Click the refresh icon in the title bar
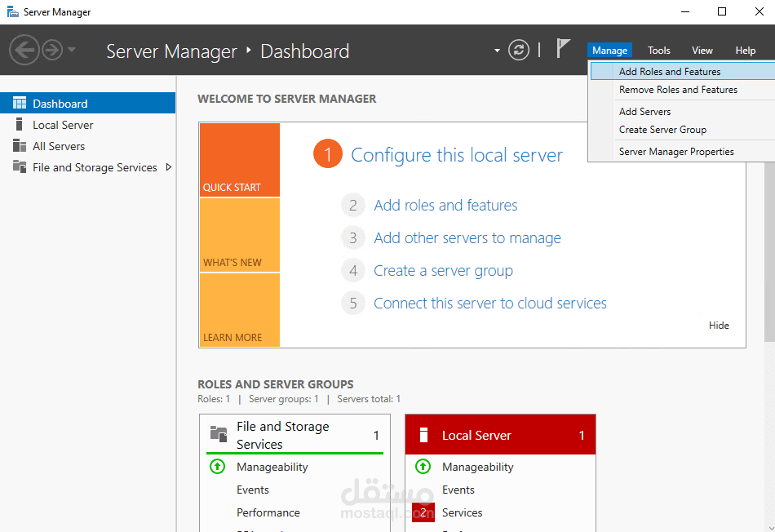 pos(519,49)
